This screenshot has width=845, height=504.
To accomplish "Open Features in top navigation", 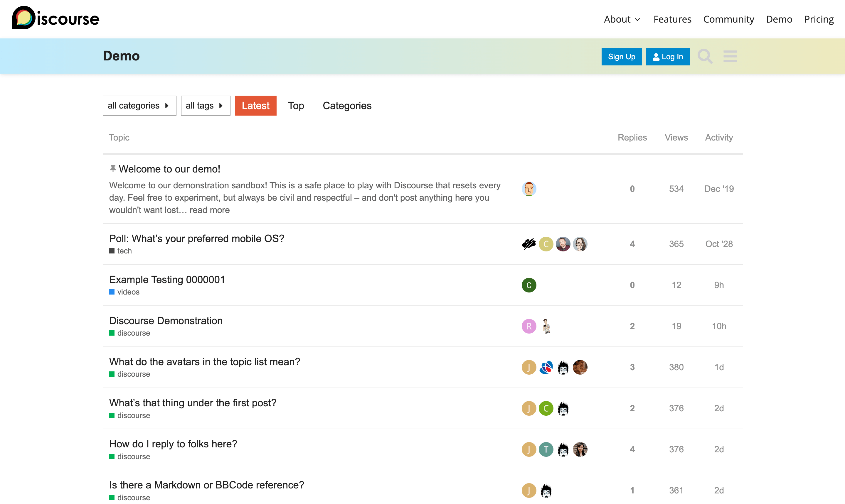I will [672, 19].
